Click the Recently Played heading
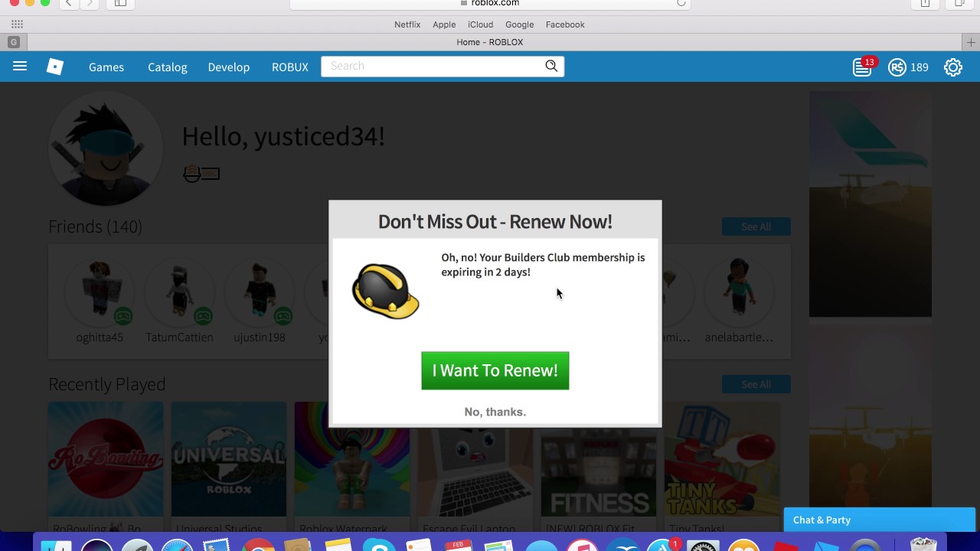This screenshot has height=551, width=980. (x=107, y=384)
